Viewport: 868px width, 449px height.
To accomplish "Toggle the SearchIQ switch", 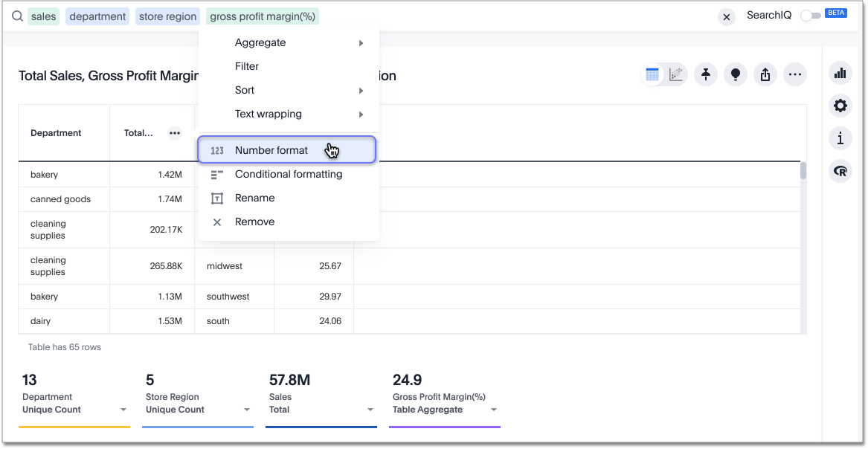I will pos(810,16).
